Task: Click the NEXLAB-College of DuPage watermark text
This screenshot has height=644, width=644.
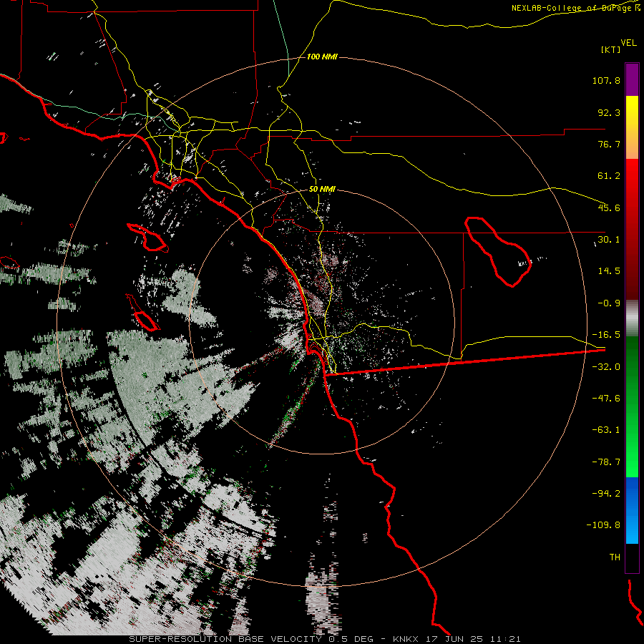Action: coord(575,8)
